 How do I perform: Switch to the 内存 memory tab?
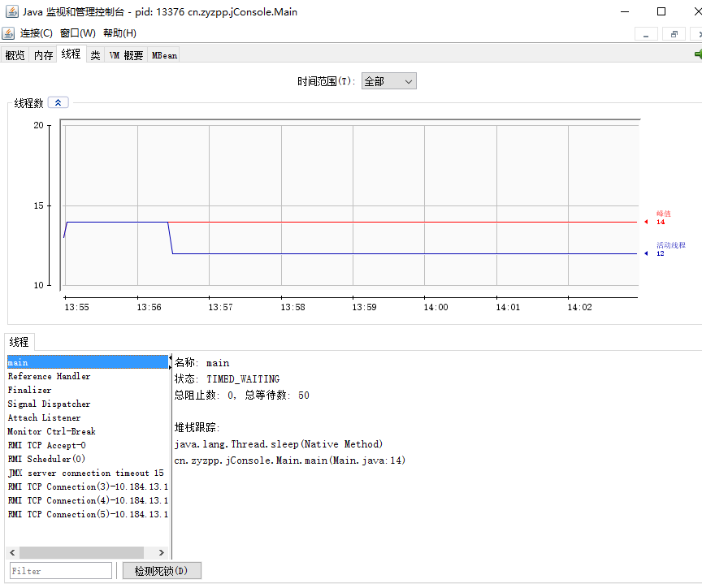point(43,55)
